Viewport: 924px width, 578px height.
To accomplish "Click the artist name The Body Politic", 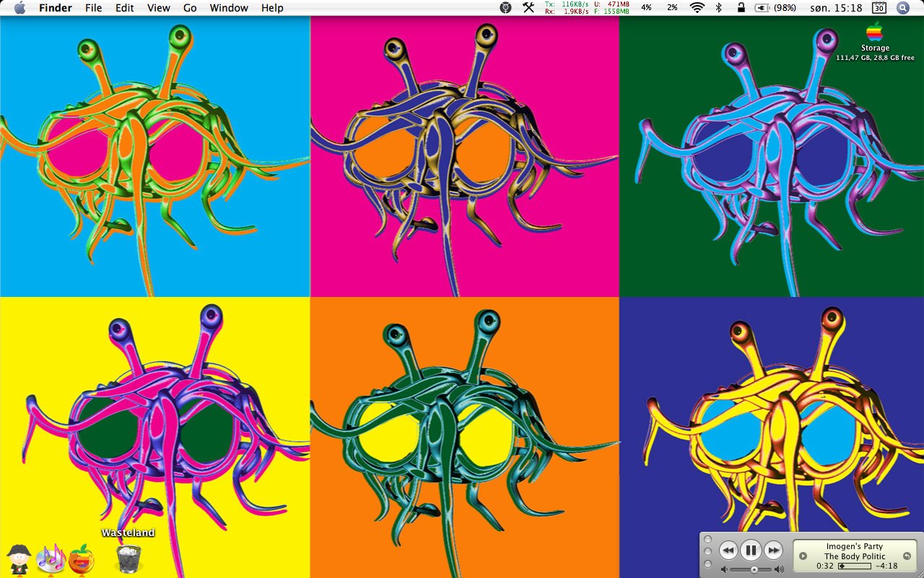I will pyautogui.click(x=855, y=556).
